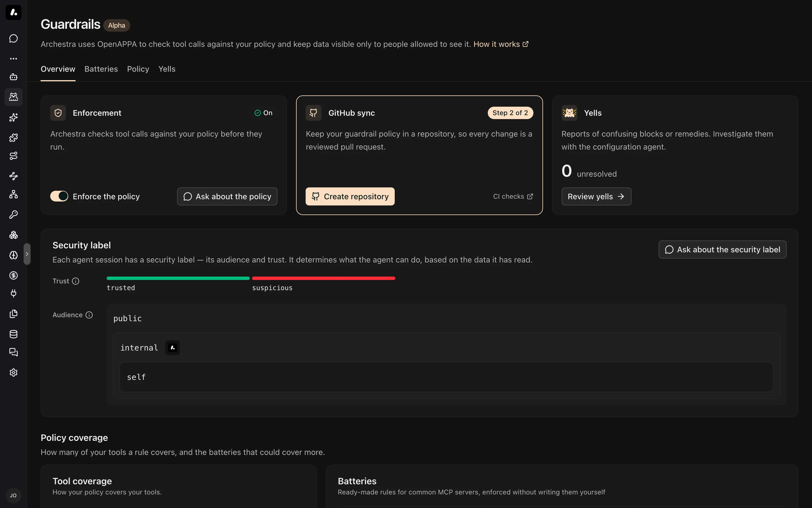Open the dollar cost sidebar icon
Screen dimensions: 812x508
click(14, 275)
